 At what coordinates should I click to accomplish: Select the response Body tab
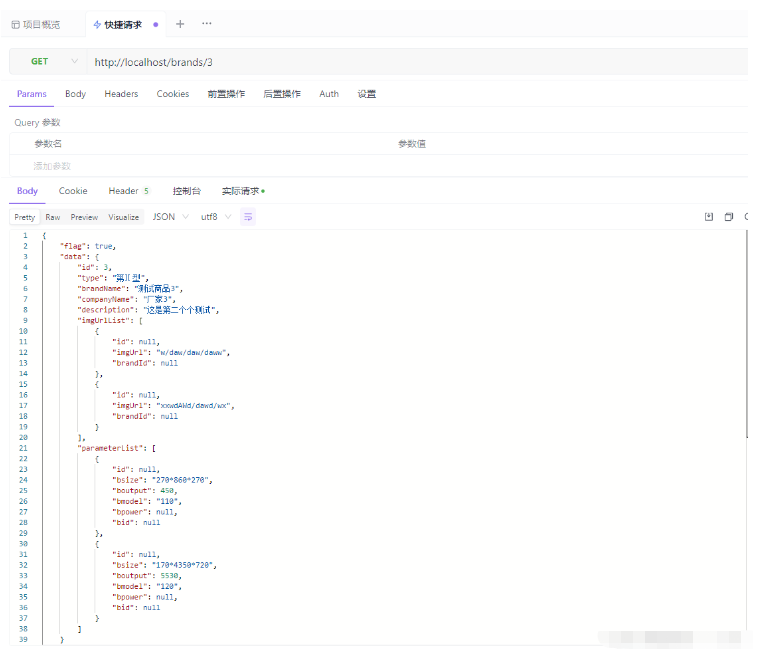(x=28, y=191)
